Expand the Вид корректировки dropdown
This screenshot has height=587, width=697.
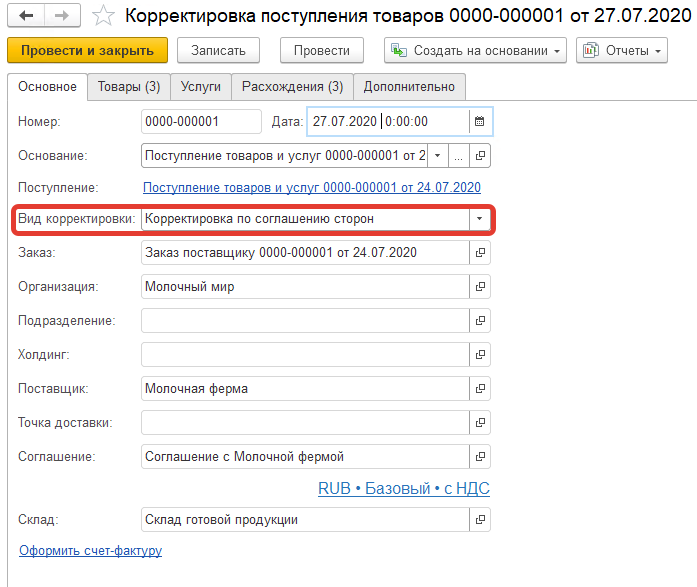tap(479, 219)
